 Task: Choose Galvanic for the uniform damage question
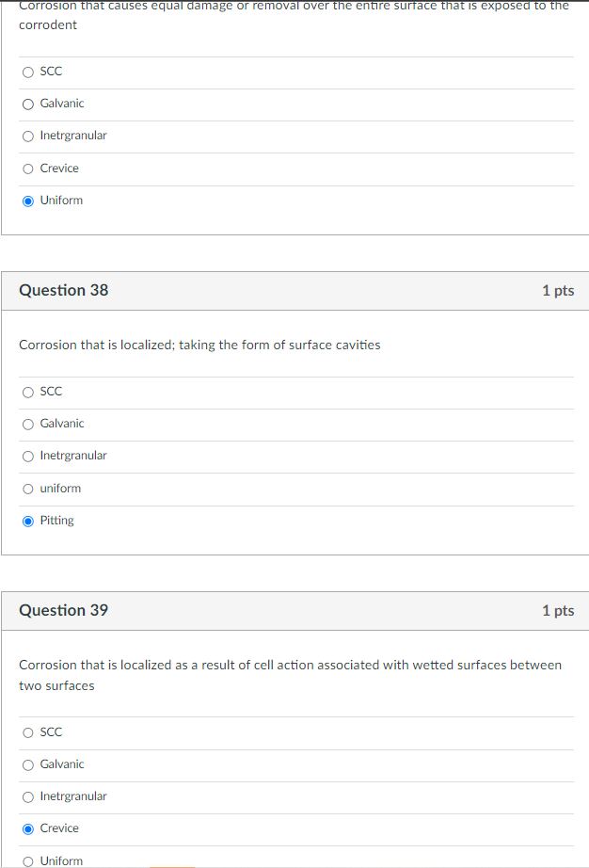pyautogui.click(x=28, y=104)
